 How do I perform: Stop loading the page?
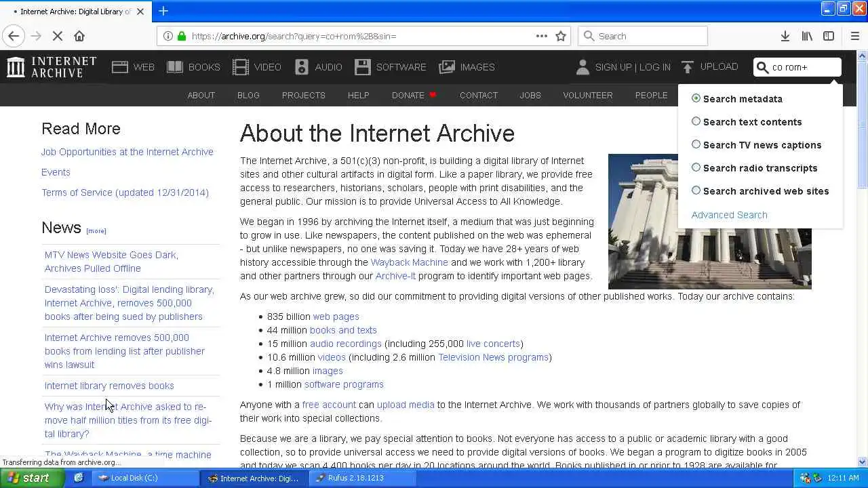pyautogui.click(x=58, y=36)
